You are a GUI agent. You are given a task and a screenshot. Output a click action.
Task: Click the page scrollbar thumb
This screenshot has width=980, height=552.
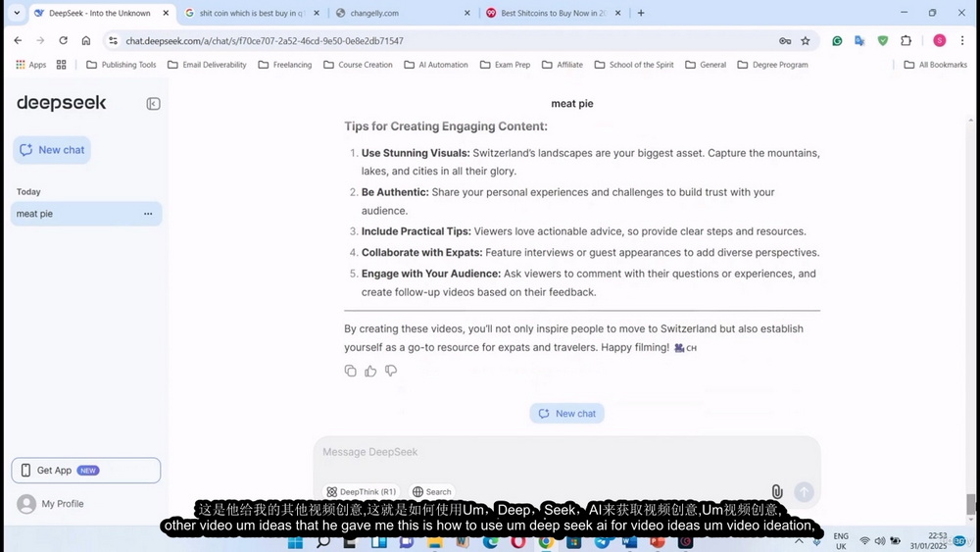[970, 504]
